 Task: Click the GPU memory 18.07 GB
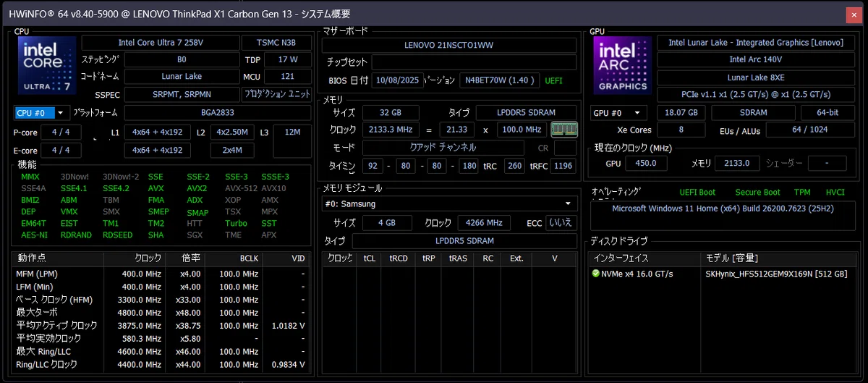pyautogui.click(x=681, y=112)
